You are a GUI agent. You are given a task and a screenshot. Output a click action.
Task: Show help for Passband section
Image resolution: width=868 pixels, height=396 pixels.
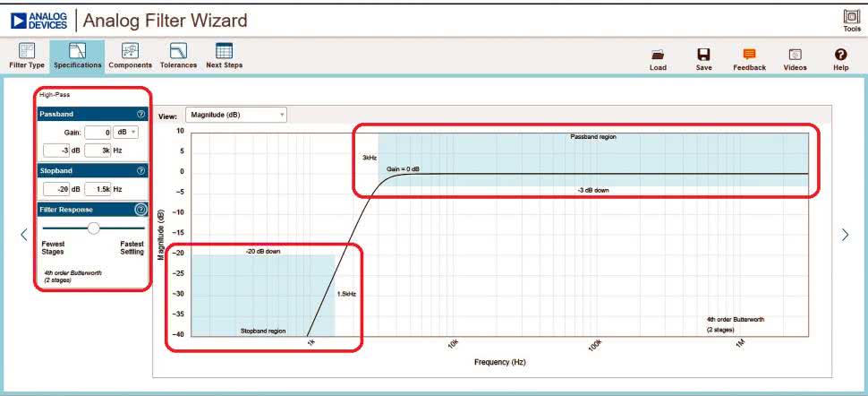(x=140, y=115)
